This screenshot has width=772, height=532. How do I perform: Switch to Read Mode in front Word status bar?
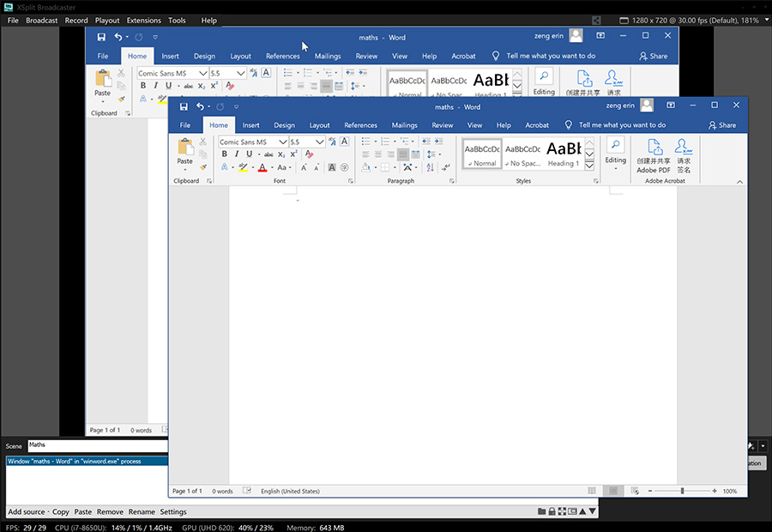pyautogui.click(x=592, y=491)
